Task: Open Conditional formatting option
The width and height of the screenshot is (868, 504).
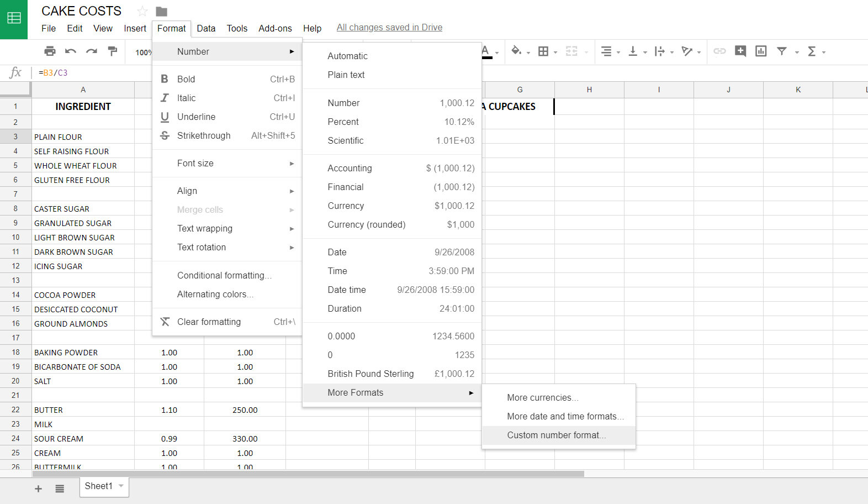Action: (x=227, y=276)
